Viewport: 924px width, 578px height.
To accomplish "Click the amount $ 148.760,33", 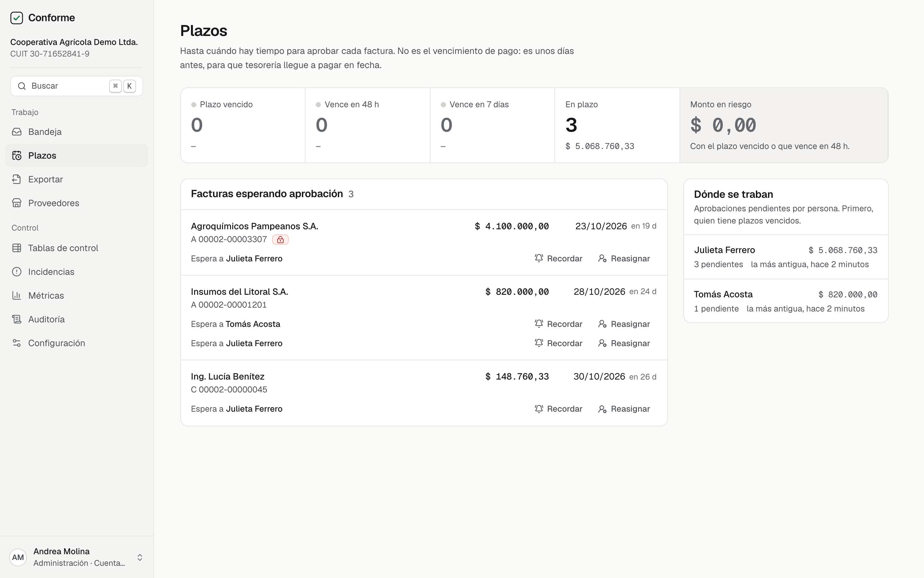I will click(x=517, y=377).
